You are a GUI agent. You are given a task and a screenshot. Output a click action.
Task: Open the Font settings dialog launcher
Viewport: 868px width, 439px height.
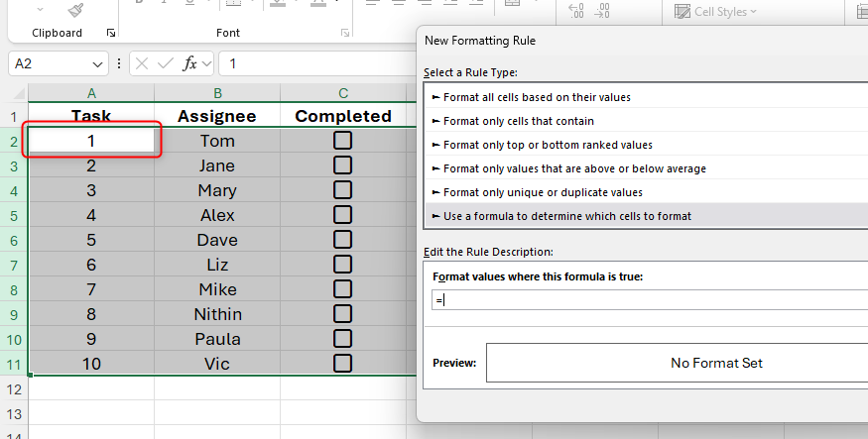pyautogui.click(x=345, y=33)
